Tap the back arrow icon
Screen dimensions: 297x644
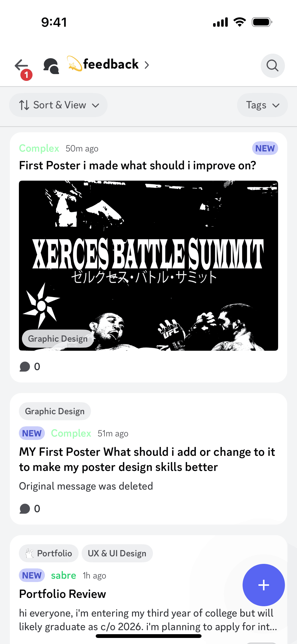pos(22,66)
